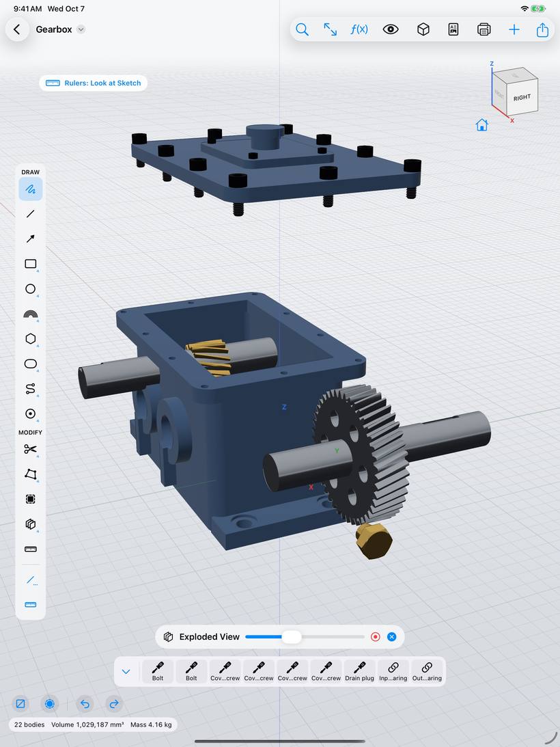Open the 3D cube view options
This screenshot has height=747, width=560.
pos(423,29)
